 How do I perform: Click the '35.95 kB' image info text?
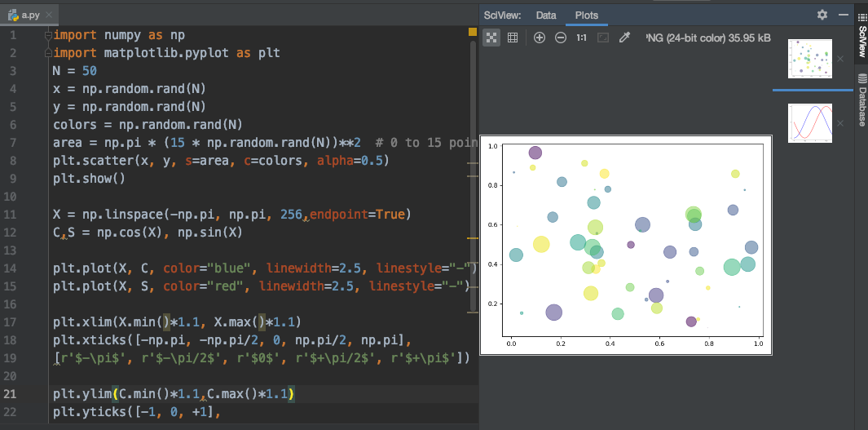click(749, 38)
